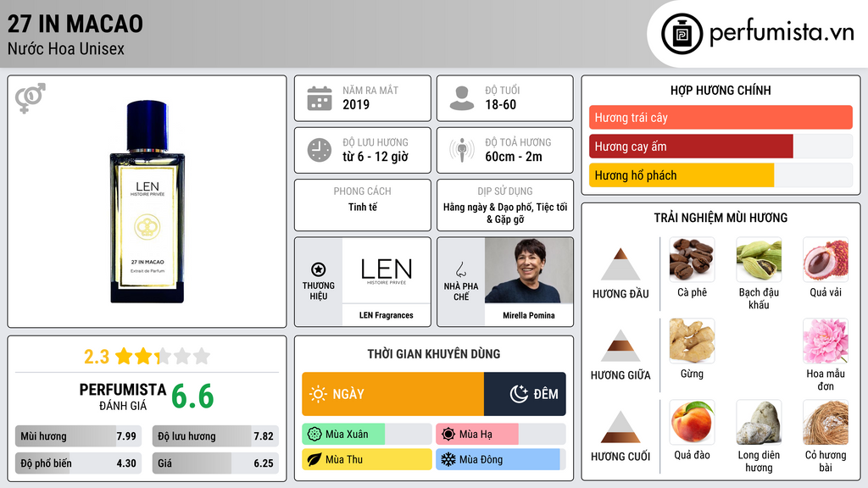Click the Độ phổ biến 4.30 score bar
Viewport: 868px width, 488px height.
(x=79, y=463)
